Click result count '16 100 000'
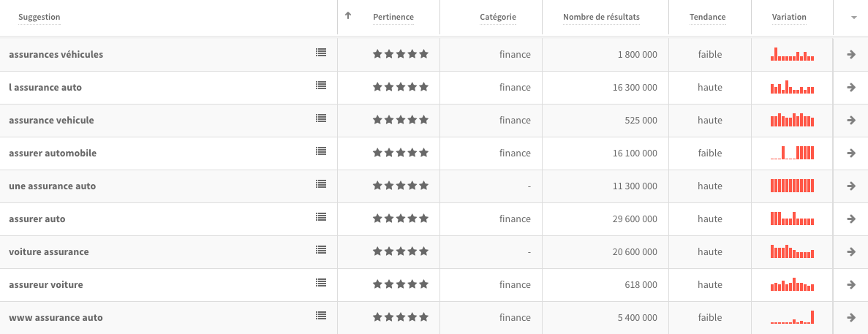 [x=635, y=153]
